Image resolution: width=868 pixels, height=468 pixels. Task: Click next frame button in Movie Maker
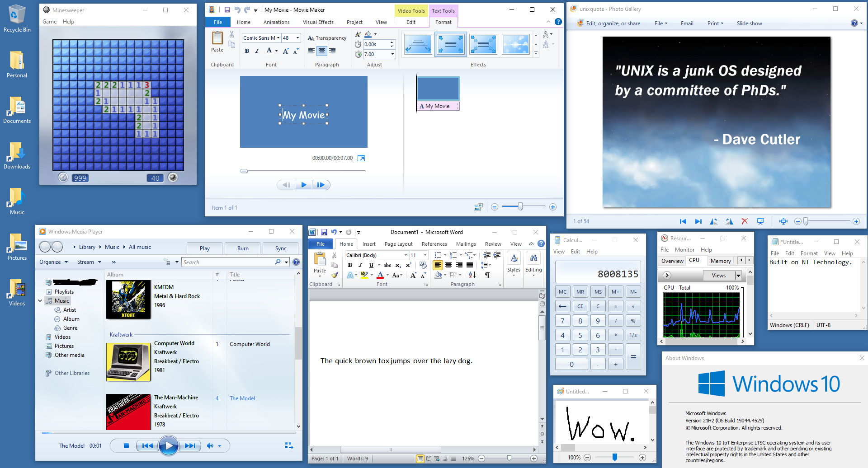pyautogui.click(x=321, y=185)
